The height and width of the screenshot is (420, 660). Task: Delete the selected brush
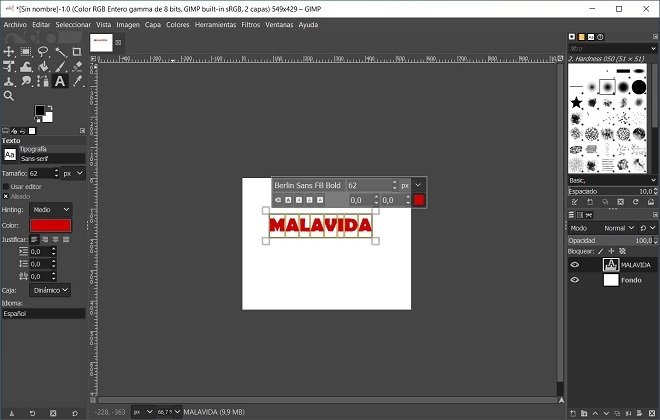coord(620,202)
